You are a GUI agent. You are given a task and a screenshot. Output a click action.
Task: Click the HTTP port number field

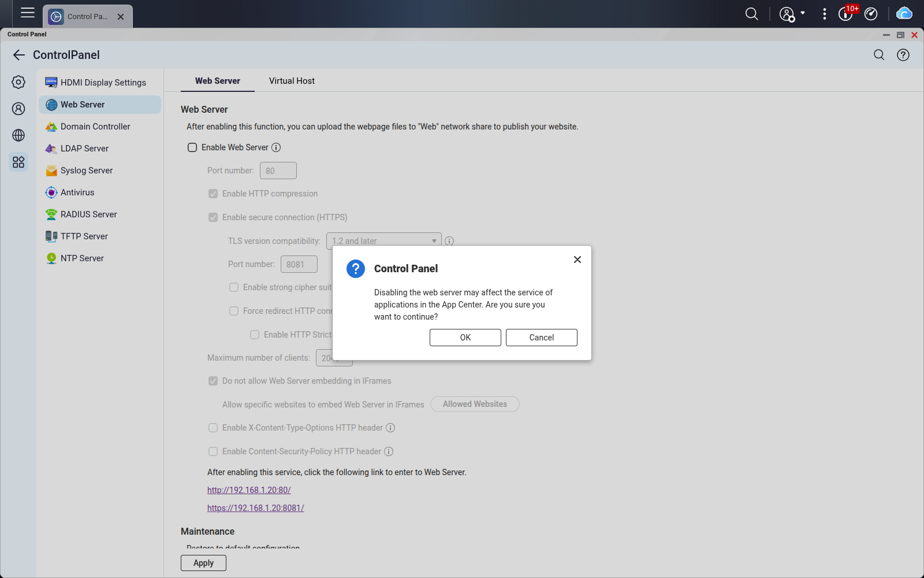(278, 171)
